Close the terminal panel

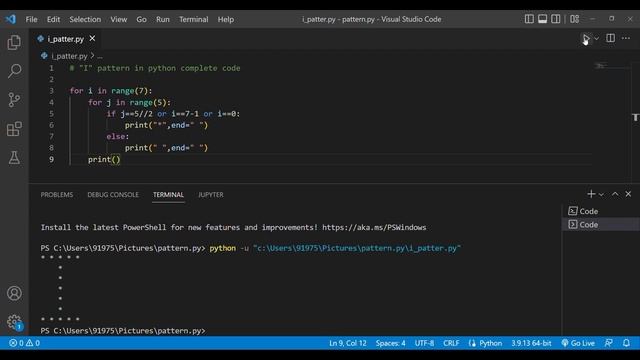(628, 194)
